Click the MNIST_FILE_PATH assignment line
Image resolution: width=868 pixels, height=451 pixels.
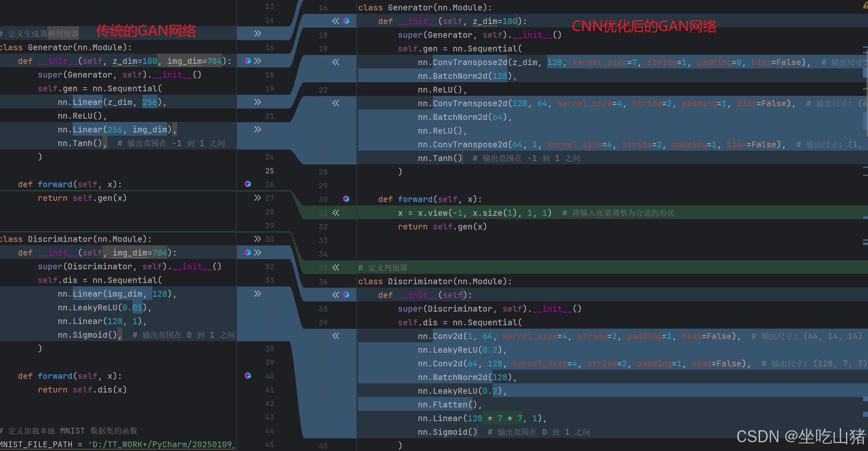[117, 444]
